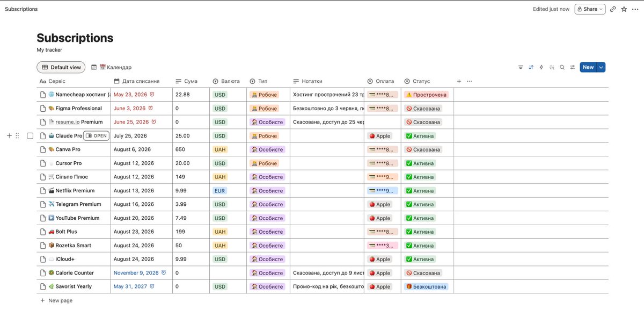Expand the arrow next to New button
This screenshot has width=644, height=316.
pos(601,67)
